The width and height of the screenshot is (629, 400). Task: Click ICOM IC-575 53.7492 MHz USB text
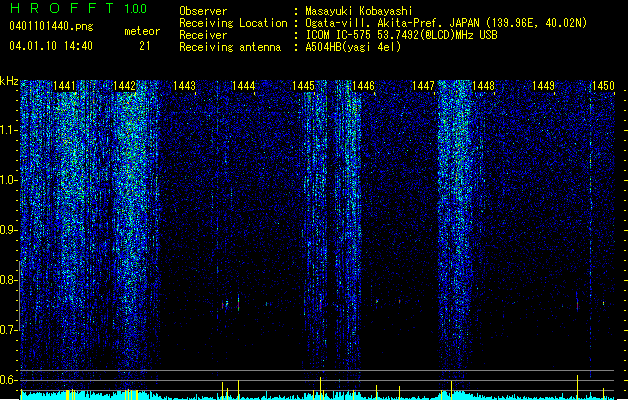[x=402, y=35]
